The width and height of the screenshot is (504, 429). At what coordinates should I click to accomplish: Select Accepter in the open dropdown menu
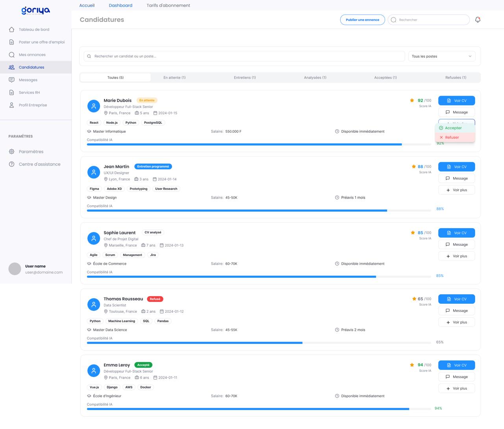pyautogui.click(x=455, y=128)
